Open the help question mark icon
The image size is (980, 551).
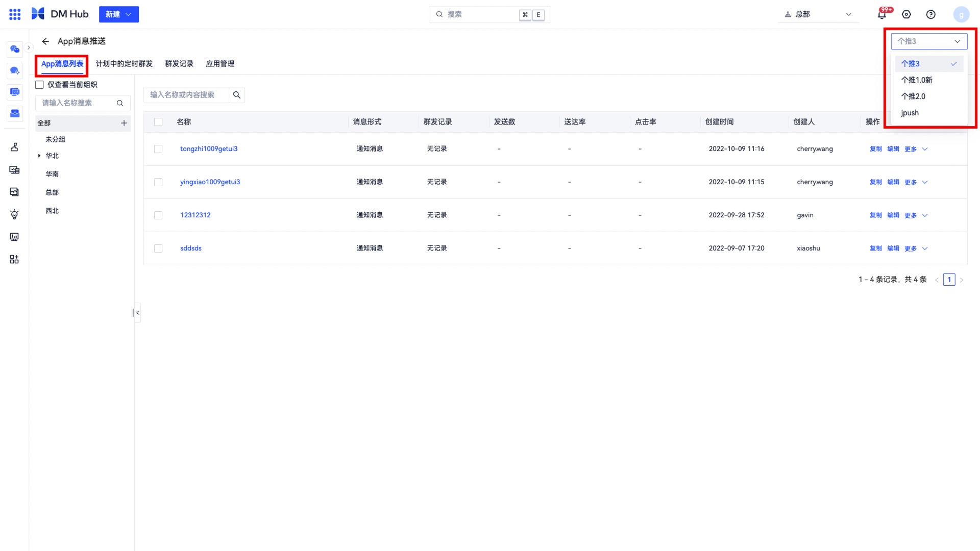click(x=931, y=14)
